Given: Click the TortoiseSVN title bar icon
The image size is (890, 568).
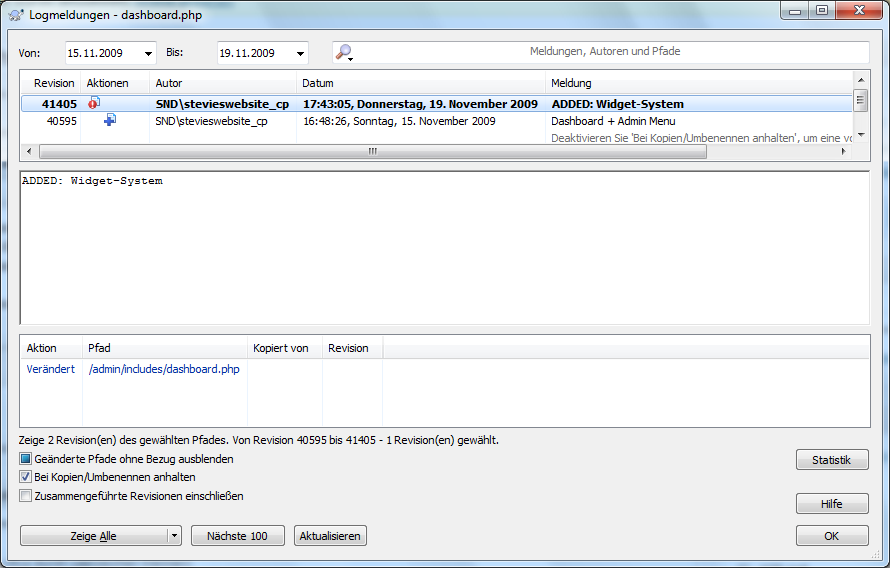Looking at the screenshot, I should (16, 13).
